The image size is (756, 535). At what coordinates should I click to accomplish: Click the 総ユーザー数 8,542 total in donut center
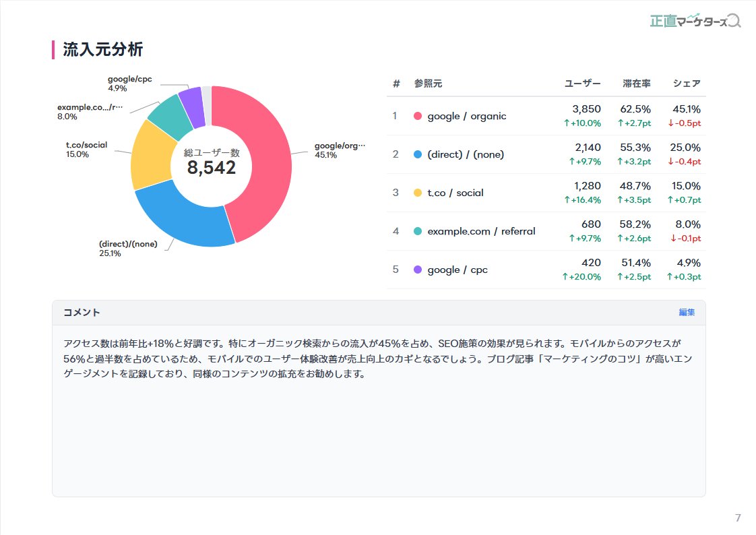[211, 162]
